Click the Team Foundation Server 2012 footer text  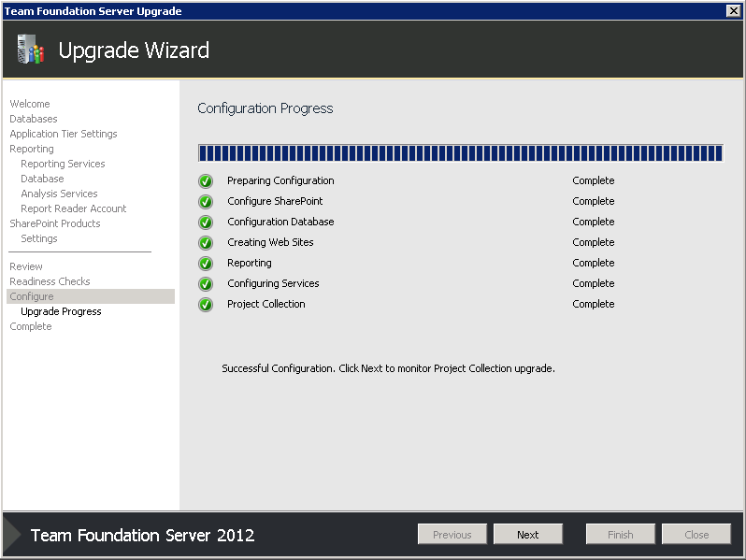point(143,536)
